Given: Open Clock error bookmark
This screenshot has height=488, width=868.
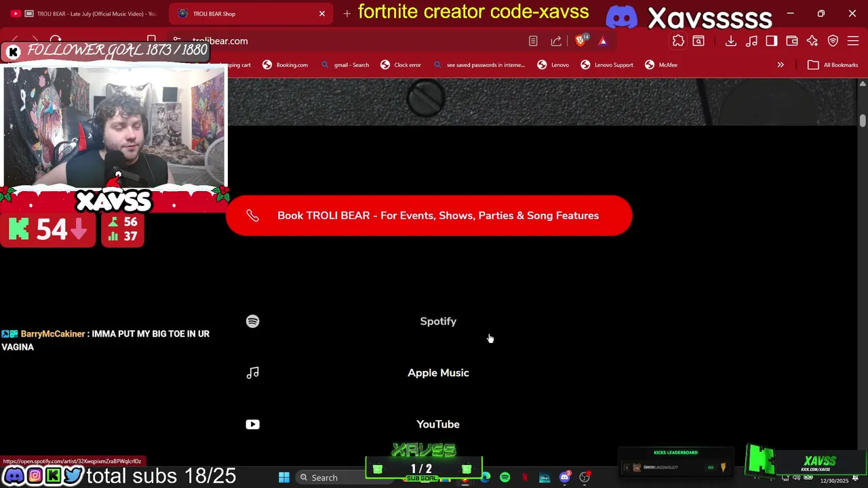Looking at the screenshot, I should 401,65.
